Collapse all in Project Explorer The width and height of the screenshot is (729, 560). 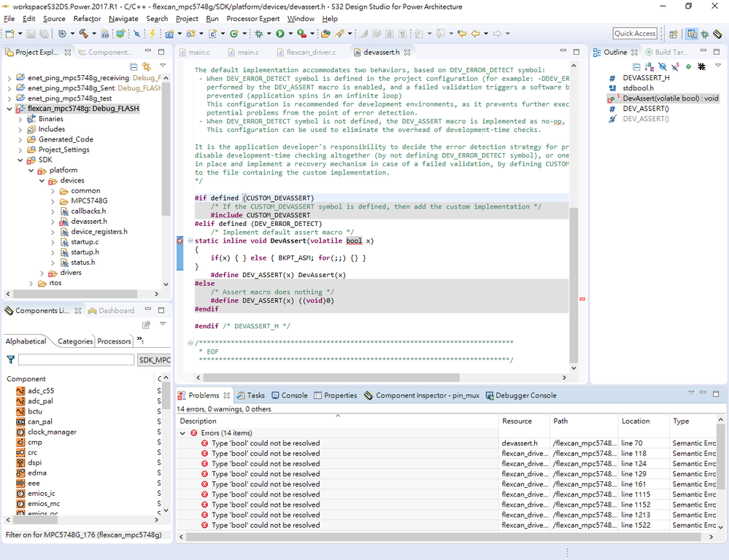pyautogui.click(x=134, y=66)
